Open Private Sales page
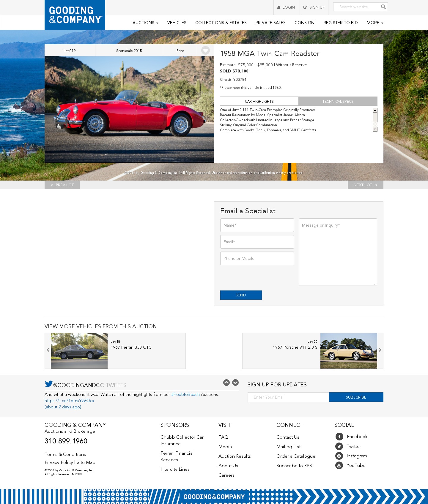Viewport: 428px width, 504px height. 270,23
